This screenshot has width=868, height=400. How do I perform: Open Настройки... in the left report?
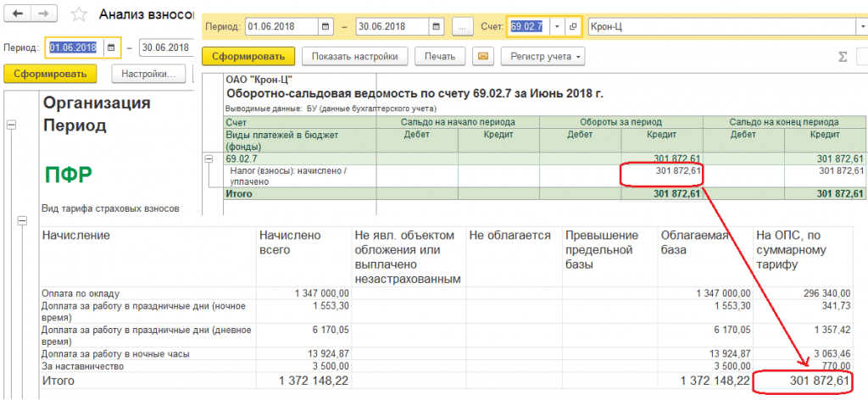click(147, 74)
